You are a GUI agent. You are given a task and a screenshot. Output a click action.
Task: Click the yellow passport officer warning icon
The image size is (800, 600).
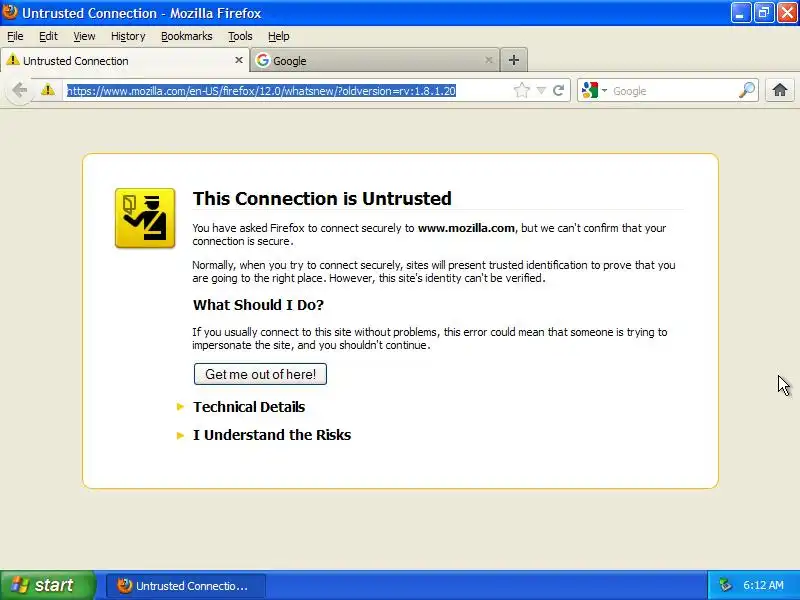pyautogui.click(x=145, y=218)
